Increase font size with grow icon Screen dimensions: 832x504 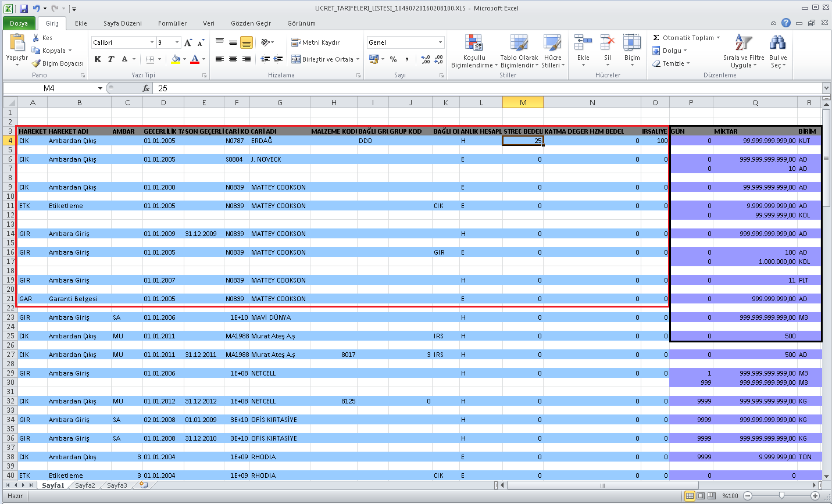coord(188,42)
